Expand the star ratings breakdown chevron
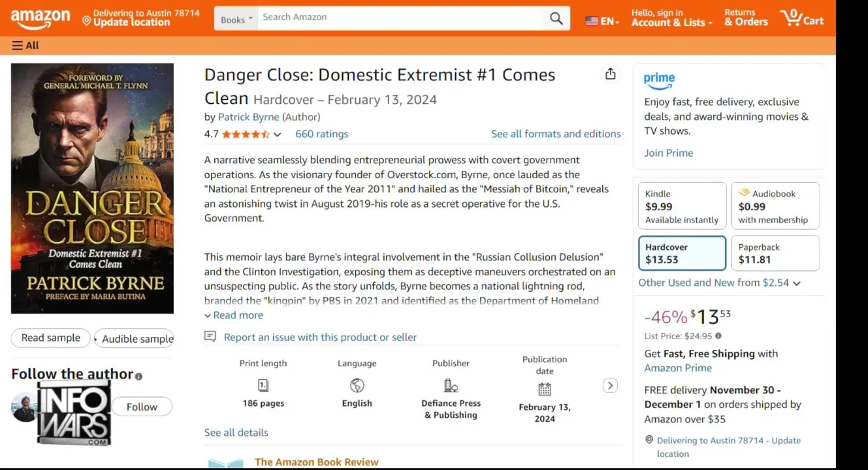Screen dimensions: 868x470 pos(278,134)
